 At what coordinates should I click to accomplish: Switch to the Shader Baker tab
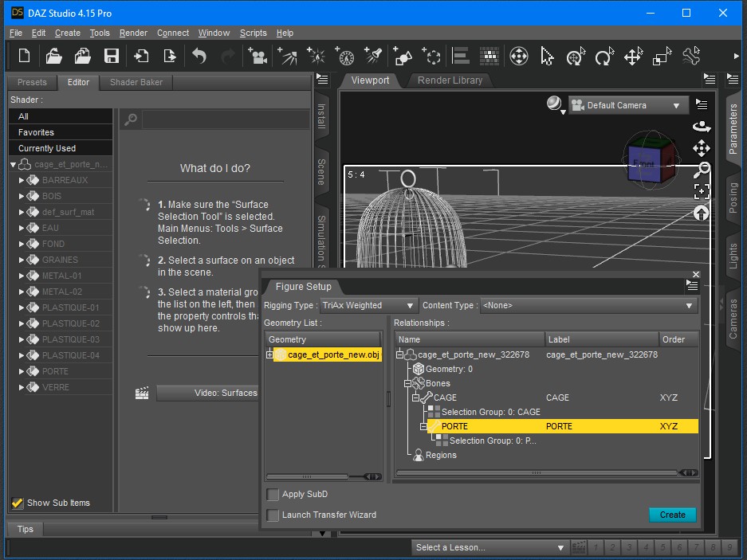click(136, 82)
